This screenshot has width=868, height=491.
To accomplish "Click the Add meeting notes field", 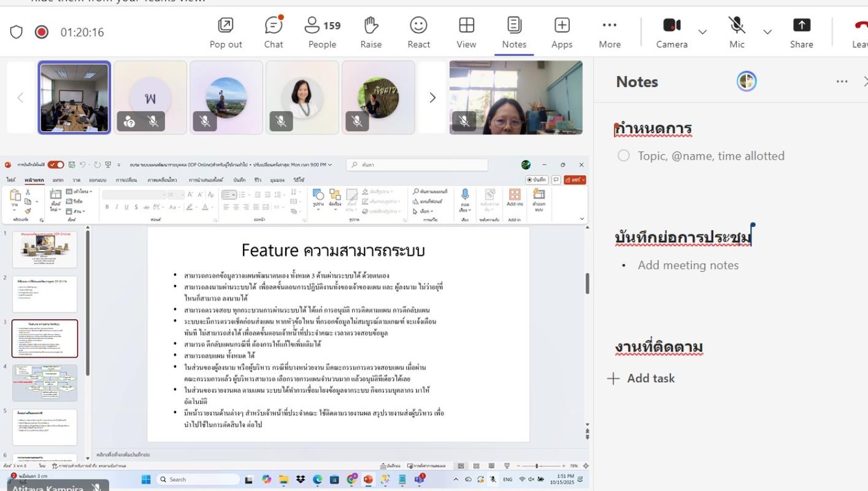I will click(688, 265).
